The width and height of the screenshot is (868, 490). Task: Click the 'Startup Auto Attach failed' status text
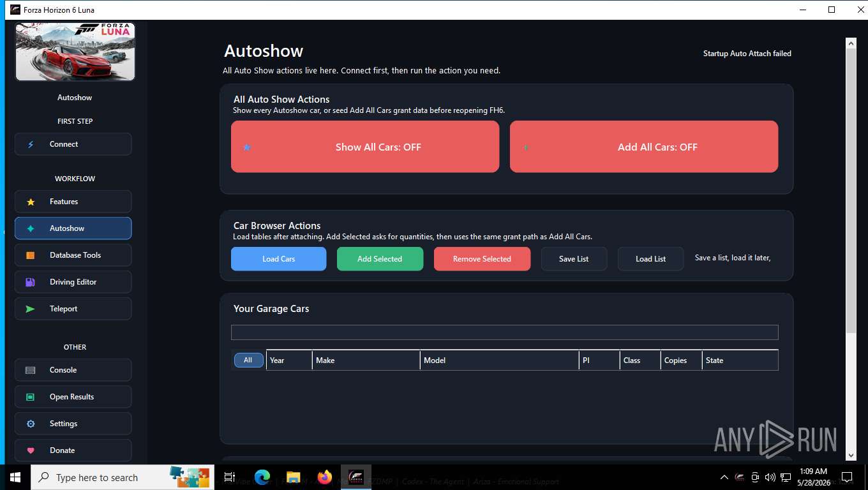click(x=747, y=54)
